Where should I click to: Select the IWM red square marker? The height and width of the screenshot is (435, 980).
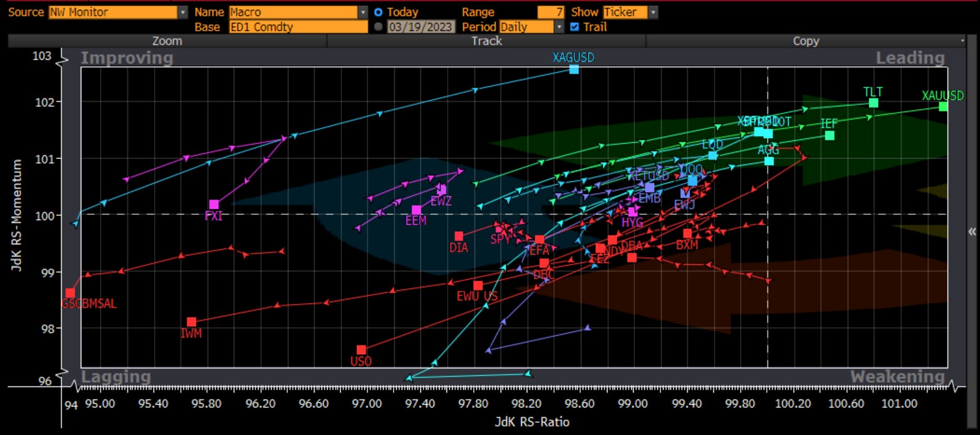pos(192,322)
